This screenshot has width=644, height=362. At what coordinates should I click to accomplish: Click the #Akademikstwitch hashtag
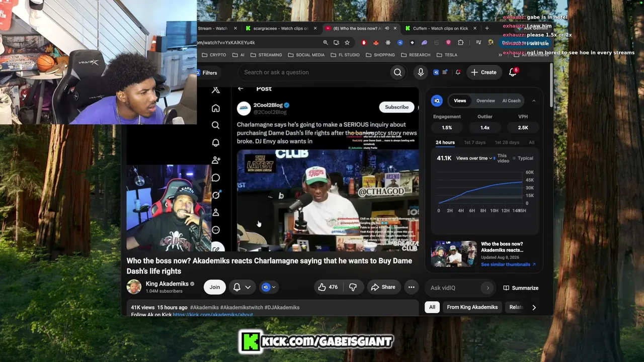point(242,307)
